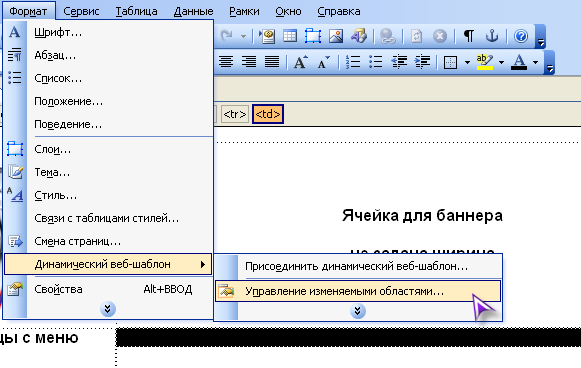Click insert picture from file icon
The image size is (581, 368).
(x=336, y=36)
